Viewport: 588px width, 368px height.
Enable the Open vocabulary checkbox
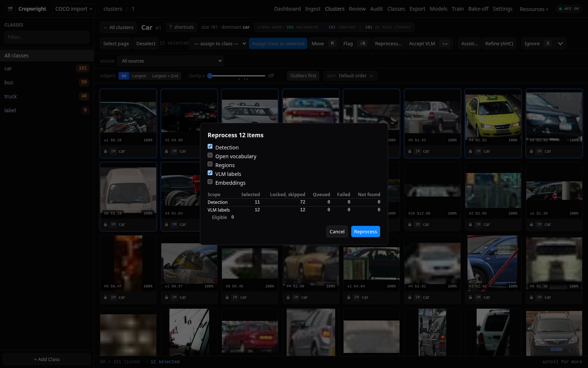(x=210, y=155)
